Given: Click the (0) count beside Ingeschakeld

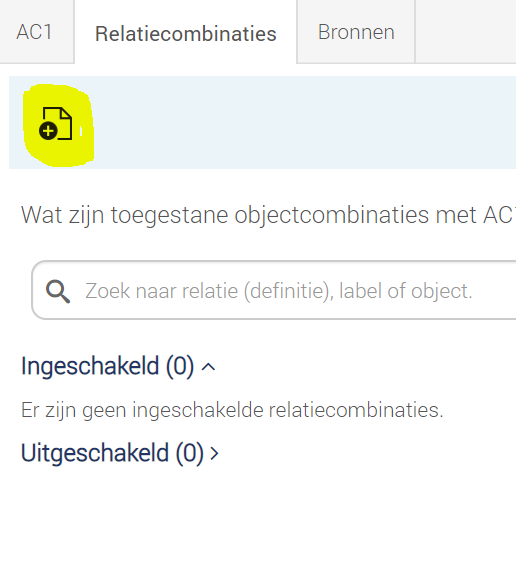Looking at the screenshot, I should 180,367.
